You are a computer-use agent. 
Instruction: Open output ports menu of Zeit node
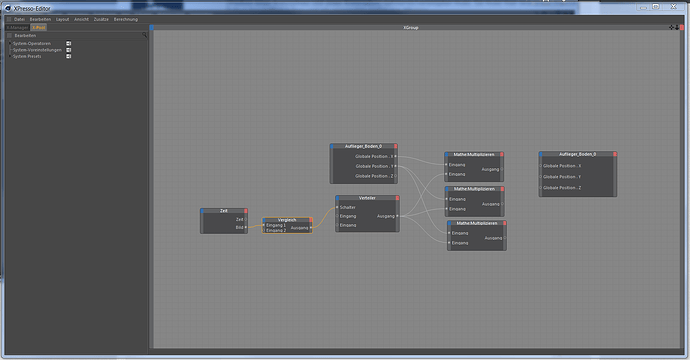[246, 211]
